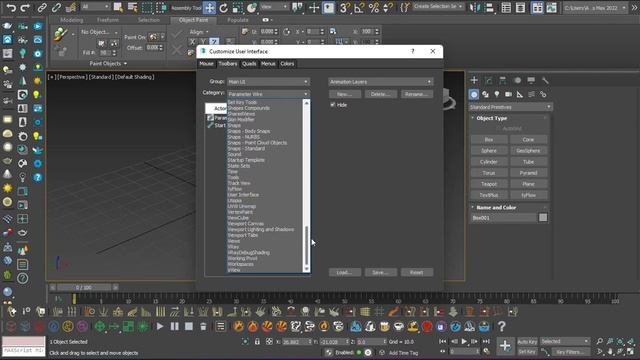Click the Reset button

tap(417, 272)
